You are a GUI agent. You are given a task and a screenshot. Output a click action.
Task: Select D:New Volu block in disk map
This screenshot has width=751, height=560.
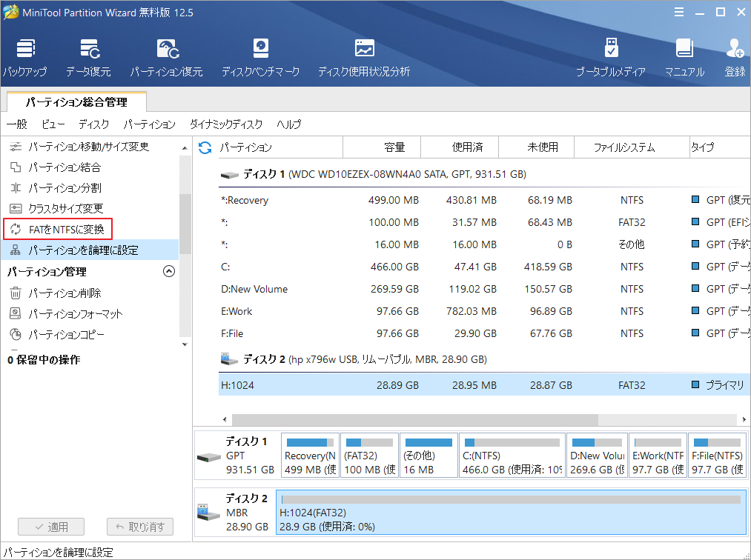tap(597, 455)
